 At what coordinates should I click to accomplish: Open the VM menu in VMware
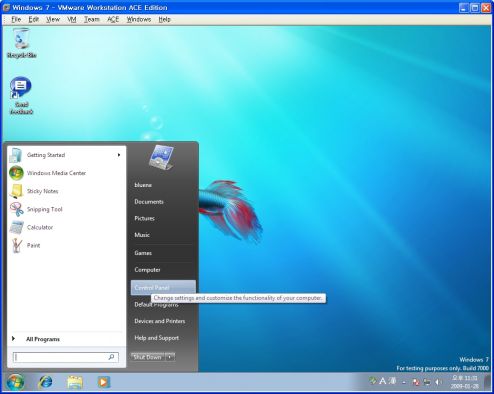coord(72,19)
